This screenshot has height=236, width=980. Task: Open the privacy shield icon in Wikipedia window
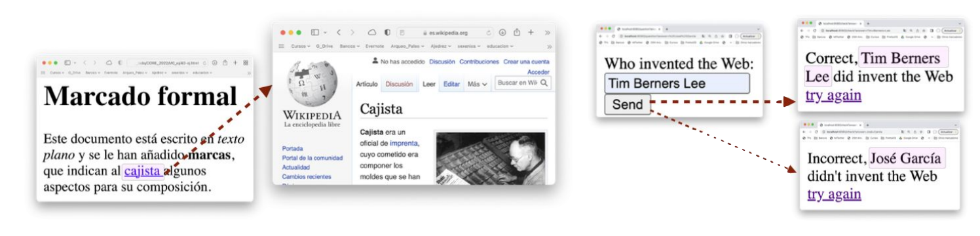pos(387,32)
